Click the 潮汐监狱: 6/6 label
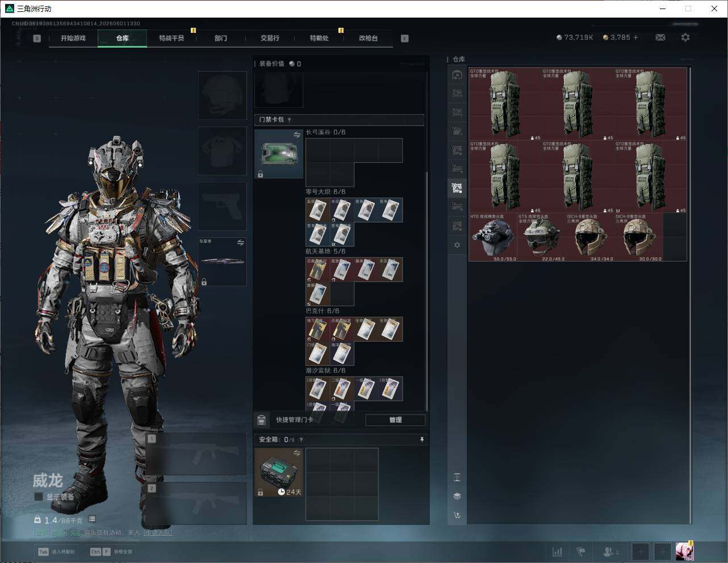The image size is (728, 563). [x=325, y=371]
